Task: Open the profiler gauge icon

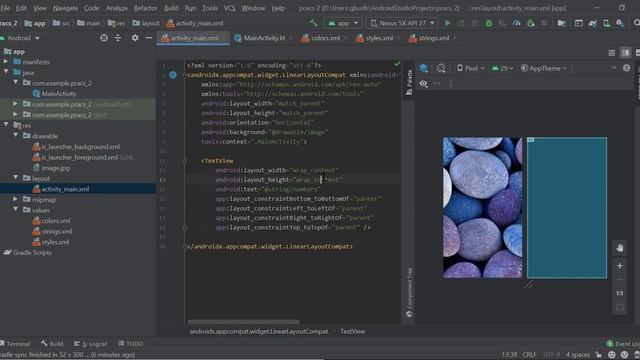Action: 516,23
